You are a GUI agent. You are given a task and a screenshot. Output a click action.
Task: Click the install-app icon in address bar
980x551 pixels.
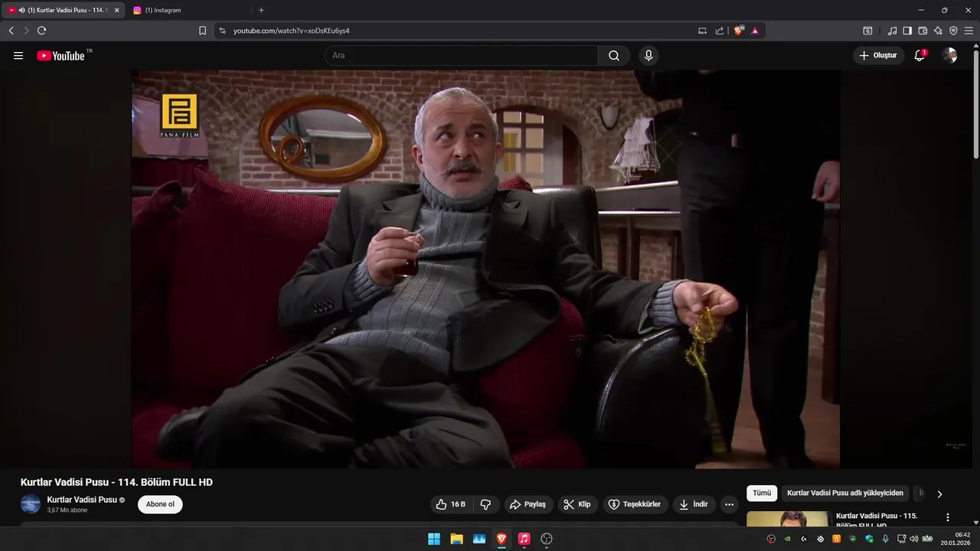[x=702, y=31]
